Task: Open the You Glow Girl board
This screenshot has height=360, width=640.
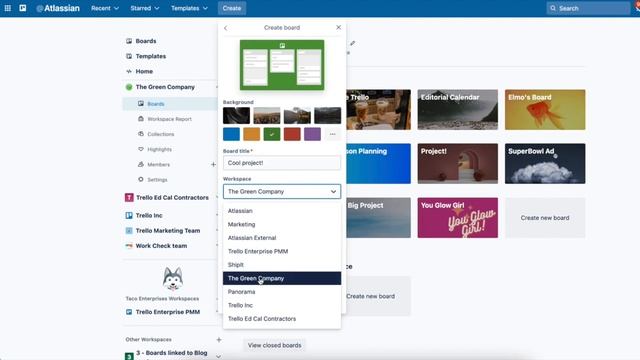Action: coord(458,218)
